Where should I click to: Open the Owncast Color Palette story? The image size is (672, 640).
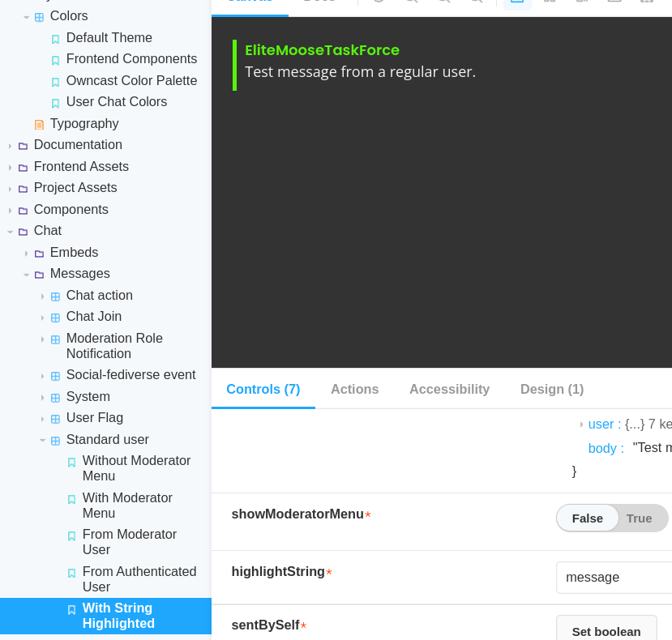[131, 80]
